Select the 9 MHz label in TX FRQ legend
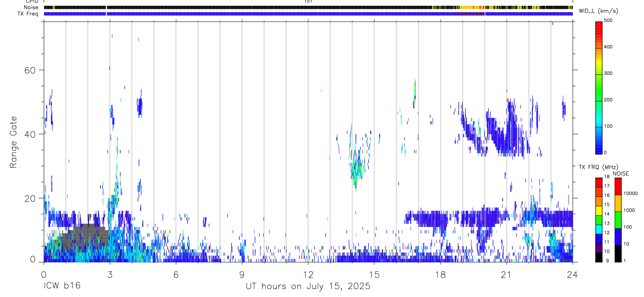The height and width of the screenshot is (297, 644). (x=607, y=260)
